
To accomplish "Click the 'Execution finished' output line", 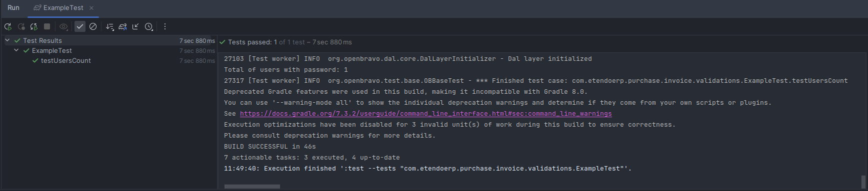I will [428, 169].
